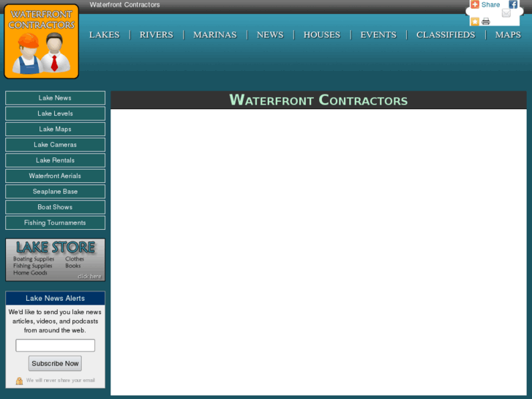Click the Subscribe Now button
Screen dimensions: 532x399
[x=55, y=363]
